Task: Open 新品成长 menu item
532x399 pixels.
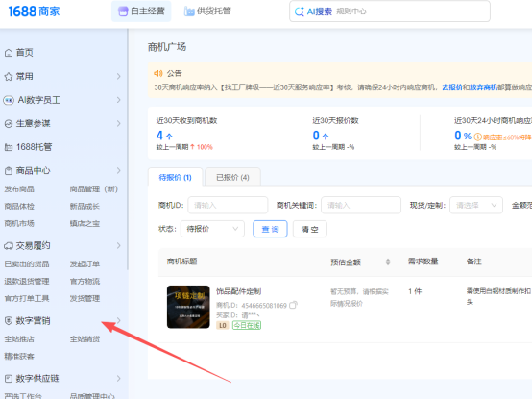Action: [x=85, y=206]
